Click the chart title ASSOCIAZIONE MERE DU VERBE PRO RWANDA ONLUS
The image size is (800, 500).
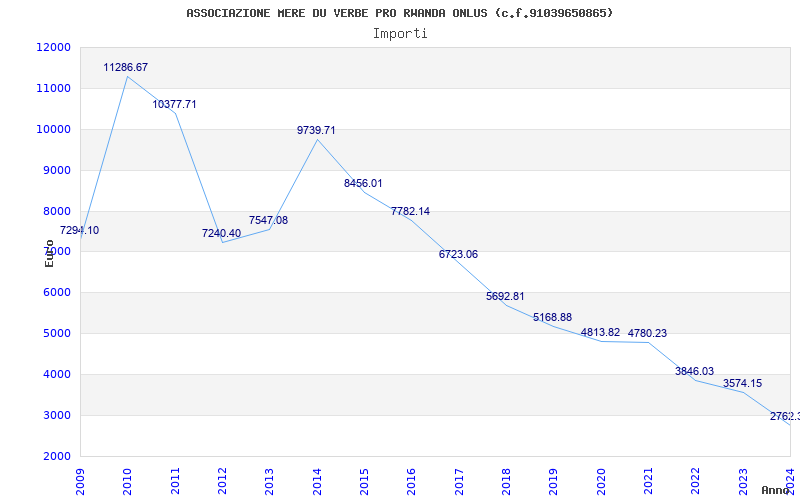click(x=399, y=13)
